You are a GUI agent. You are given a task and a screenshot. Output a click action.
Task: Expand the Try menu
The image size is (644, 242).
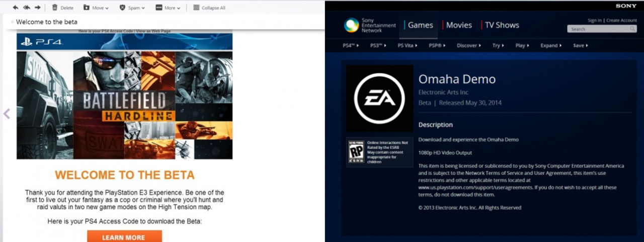coord(498,46)
